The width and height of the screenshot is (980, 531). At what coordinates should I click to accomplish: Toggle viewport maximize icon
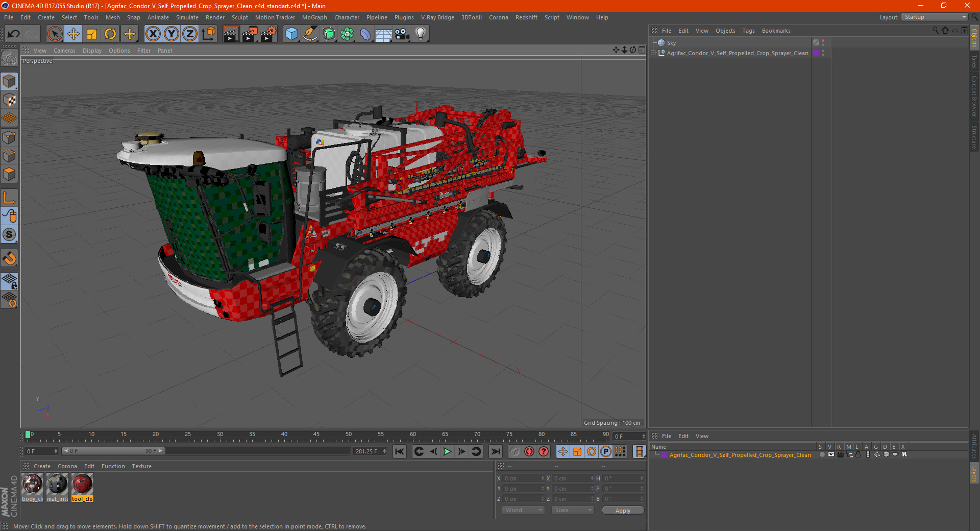pos(642,51)
